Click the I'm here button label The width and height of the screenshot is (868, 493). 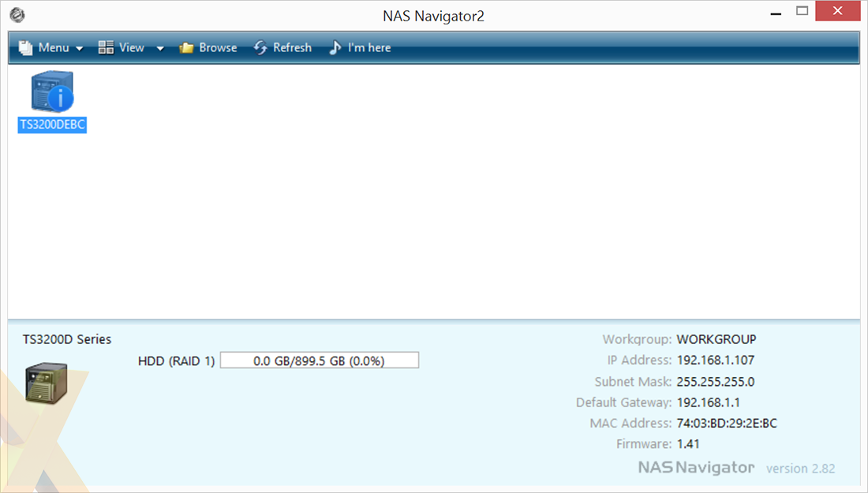point(369,47)
